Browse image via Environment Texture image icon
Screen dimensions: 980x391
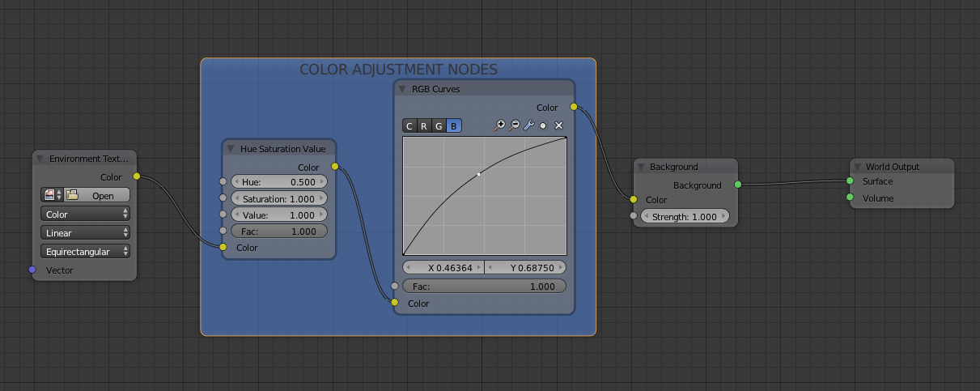(52, 195)
